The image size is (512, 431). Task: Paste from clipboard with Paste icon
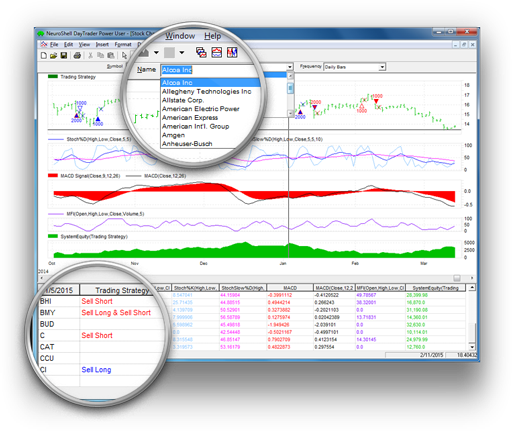111,55
